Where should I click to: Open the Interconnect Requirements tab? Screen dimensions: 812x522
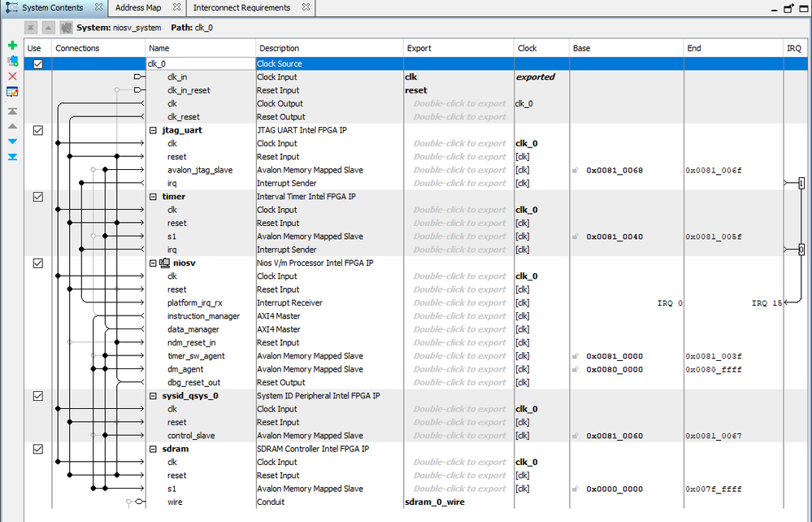pyautogui.click(x=241, y=8)
